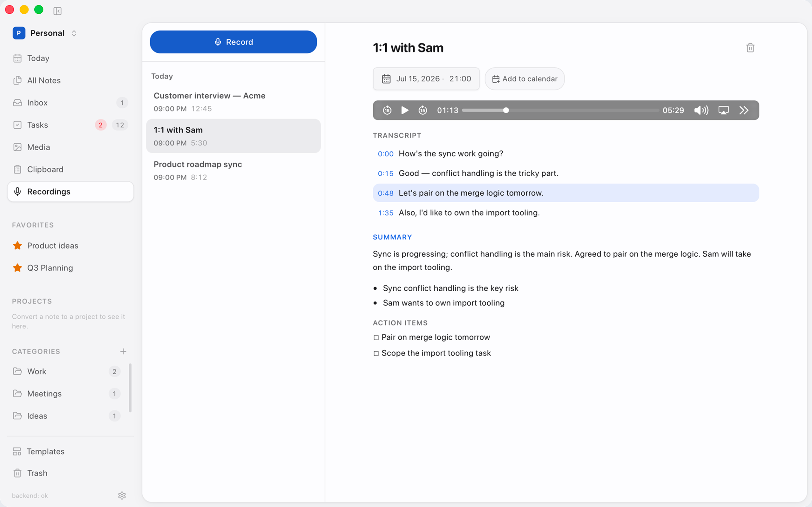Add a new category with plus icon
The height and width of the screenshot is (507, 812).
point(123,351)
